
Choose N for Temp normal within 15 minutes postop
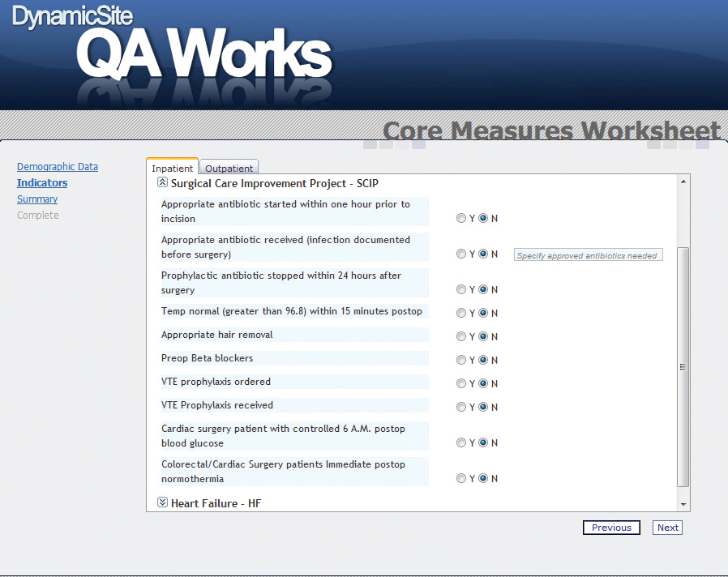483,313
